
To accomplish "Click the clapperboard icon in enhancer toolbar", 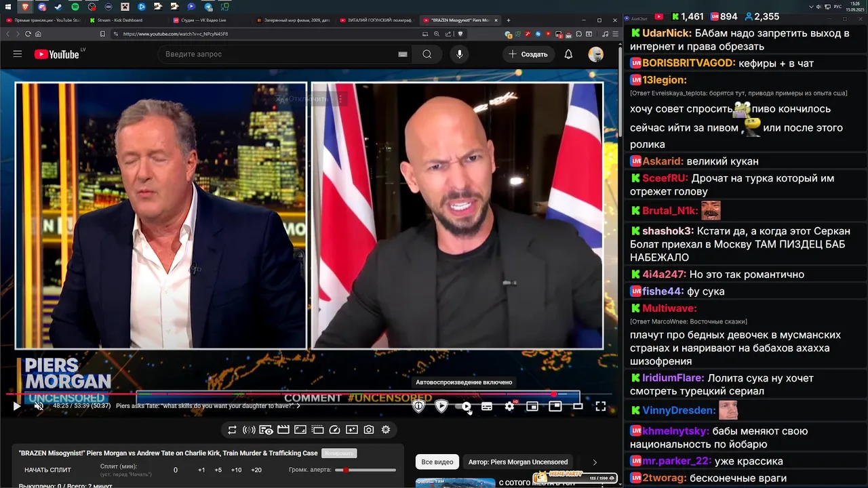I will [x=283, y=430].
